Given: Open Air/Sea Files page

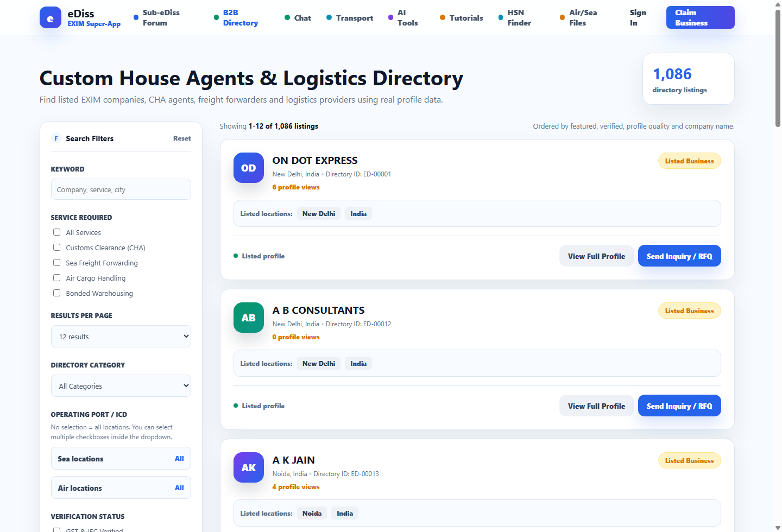Looking at the screenshot, I should [583, 17].
